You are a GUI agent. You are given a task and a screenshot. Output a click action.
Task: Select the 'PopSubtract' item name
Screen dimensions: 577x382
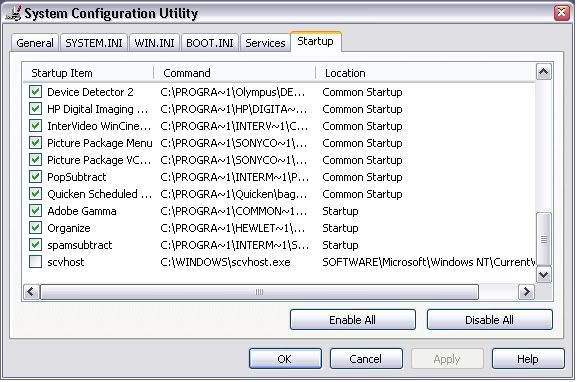(77, 177)
